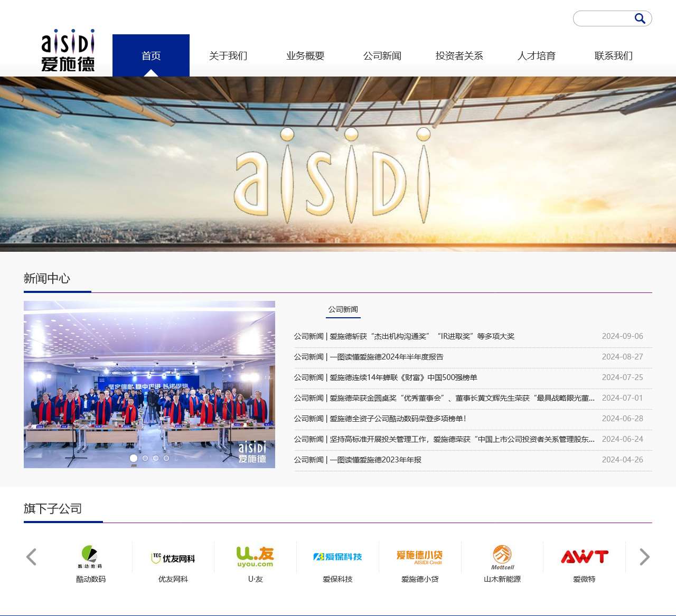The height and width of the screenshot is (616, 676).
Task: Open the 联系我们 menu item
Action: click(614, 55)
